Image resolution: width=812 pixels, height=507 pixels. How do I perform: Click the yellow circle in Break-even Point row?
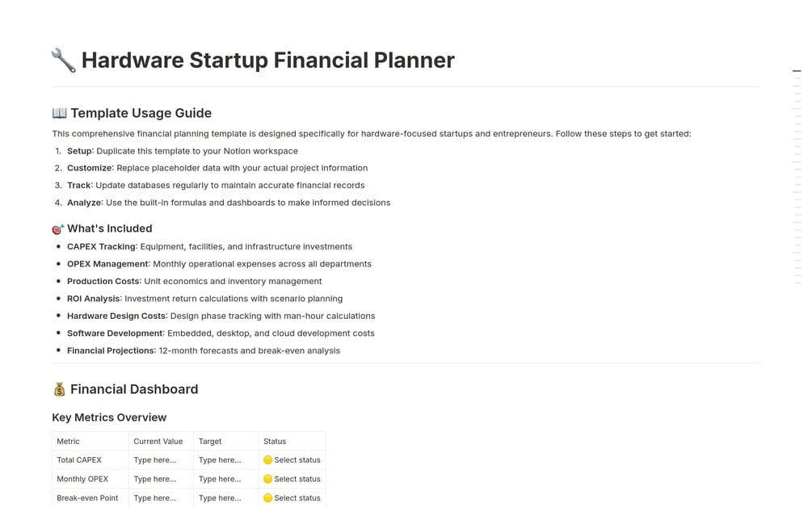coord(267,498)
